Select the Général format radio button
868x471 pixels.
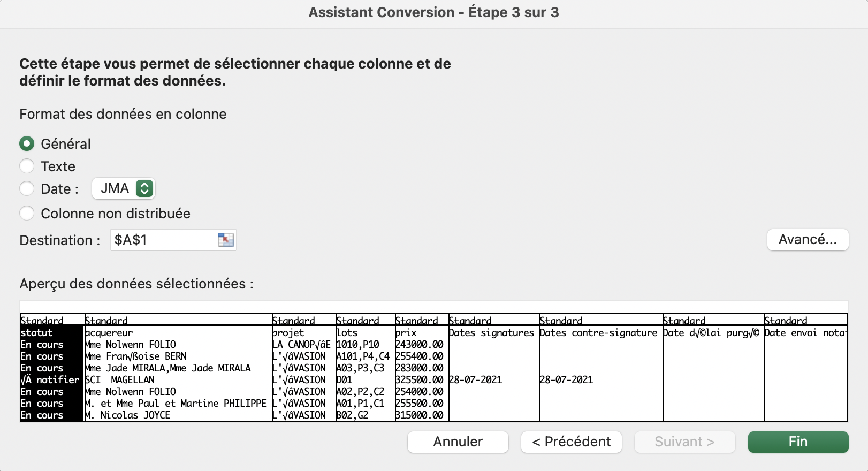coord(27,144)
